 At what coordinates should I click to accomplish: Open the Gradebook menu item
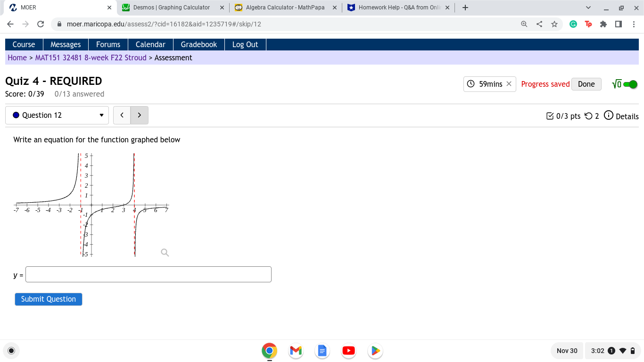coord(198,44)
